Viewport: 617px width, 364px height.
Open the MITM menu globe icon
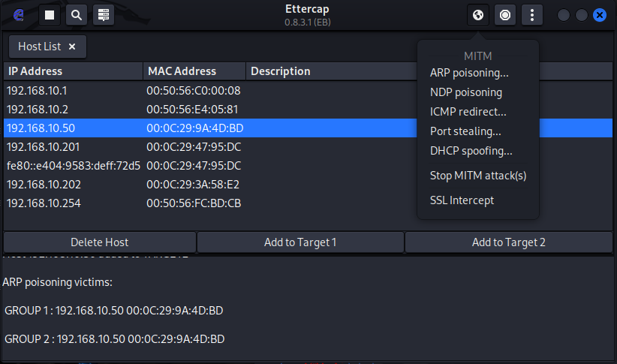(x=478, y=15)
